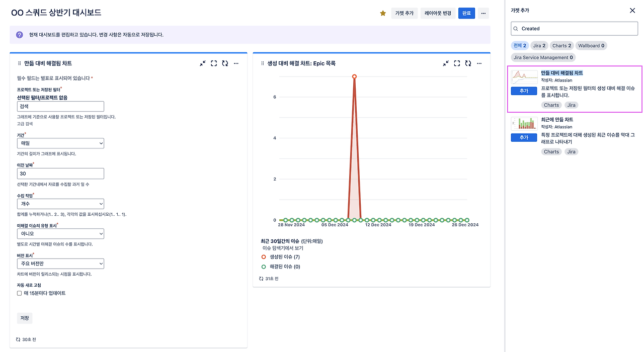Close the 가젯 추가 side panel
This screenshot has width=644, height=352.
632,11
